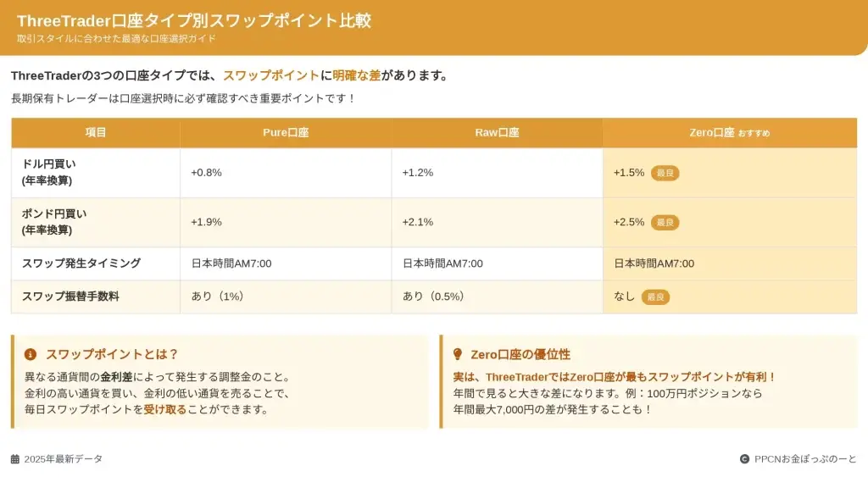Click the page title ThreeTrader口座タイプ別スワップポイント比較

click(x=194, y=21)
